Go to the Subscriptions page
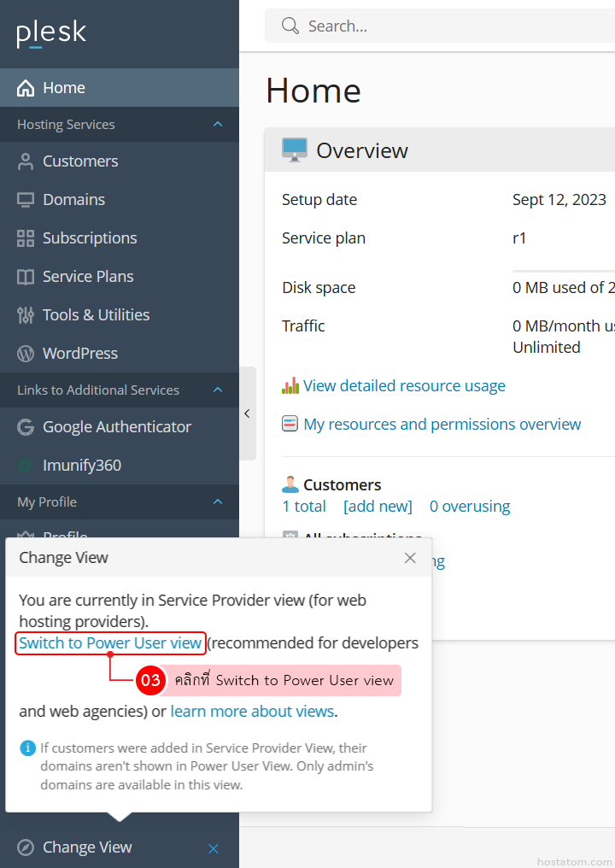The image size is (615, 868). tap(90, 238)
